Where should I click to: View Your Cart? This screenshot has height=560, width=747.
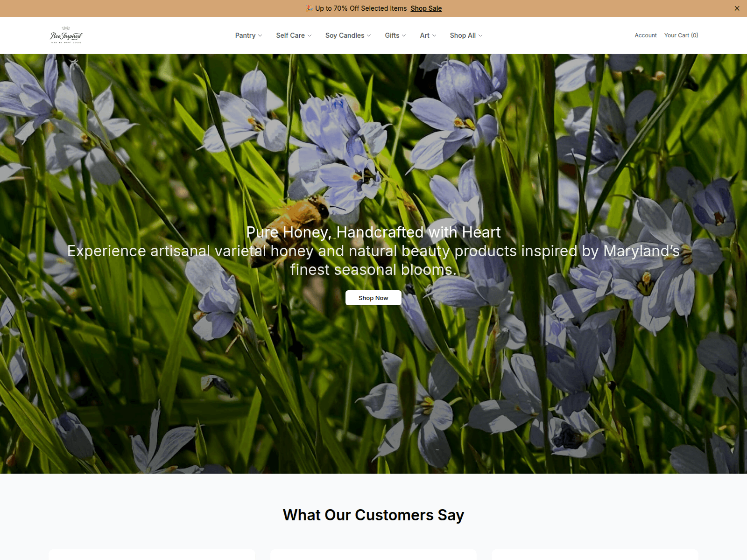tap(681, 35)
